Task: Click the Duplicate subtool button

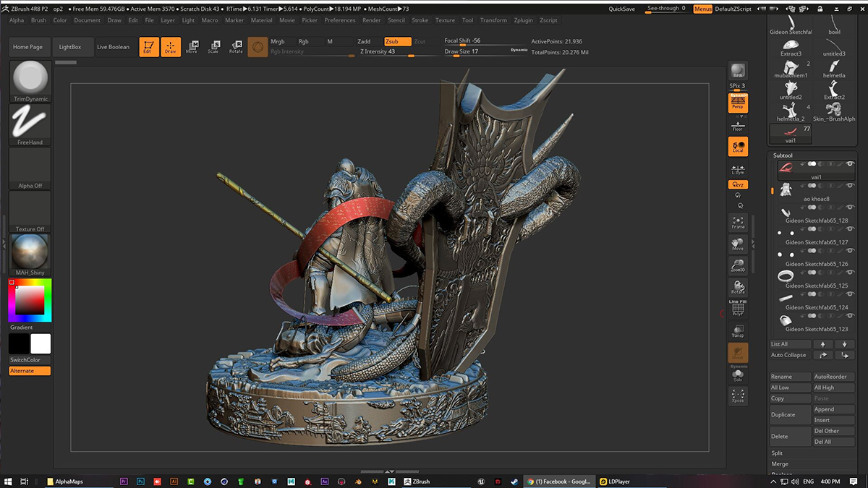Action: coord(790,415)
